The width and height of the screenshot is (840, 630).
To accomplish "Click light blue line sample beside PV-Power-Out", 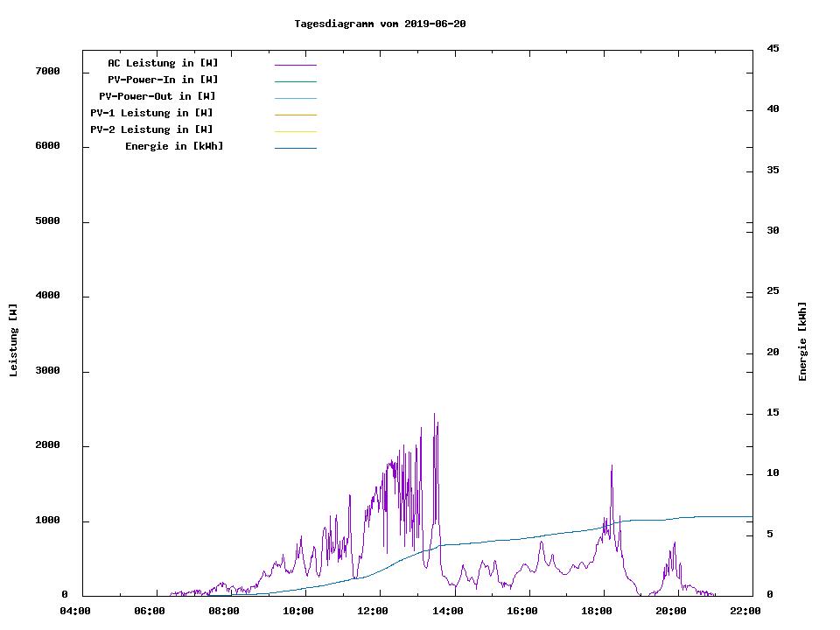I will 295,98.
